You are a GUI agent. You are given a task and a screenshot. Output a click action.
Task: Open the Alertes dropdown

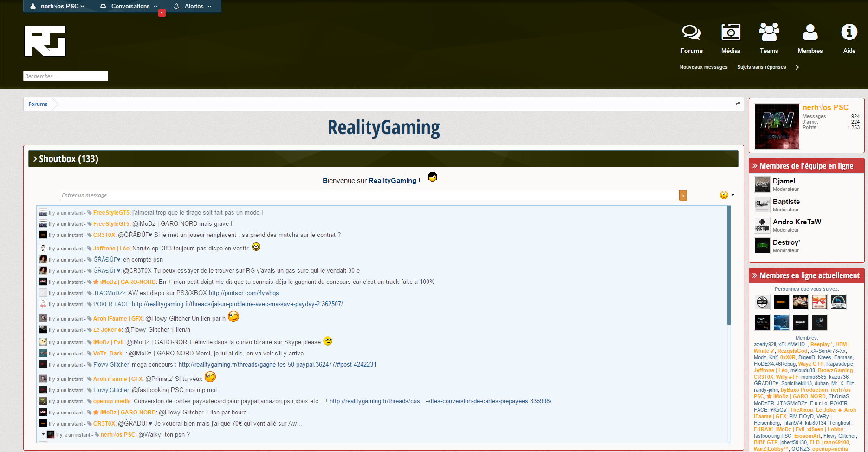click(x=193, y=6)
